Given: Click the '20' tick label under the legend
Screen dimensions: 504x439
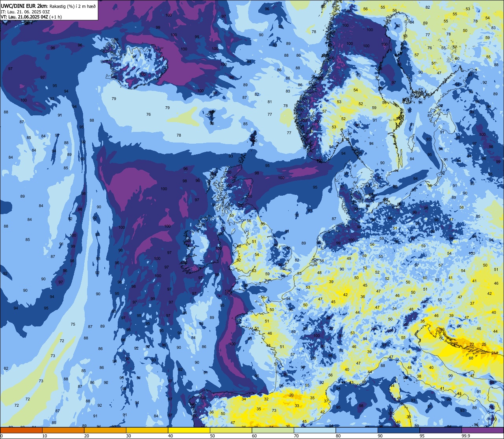Looking at the screenshot, I should click(87, 436).
